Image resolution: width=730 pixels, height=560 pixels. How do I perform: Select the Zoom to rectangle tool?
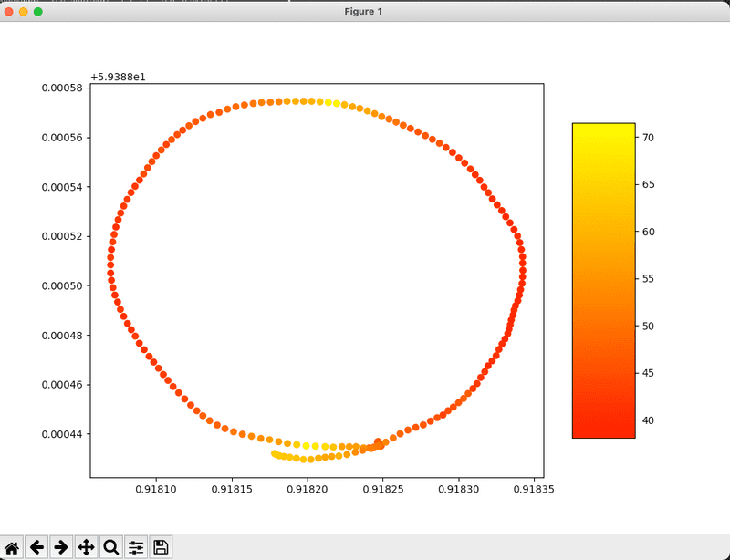[111, 546]
